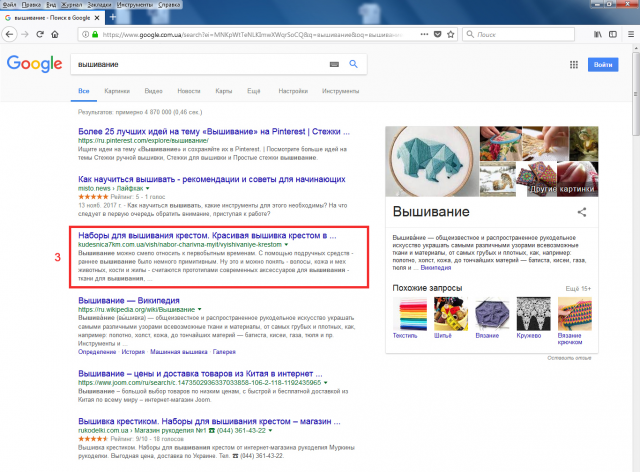Open the browser home page icon
Viewport: 640px width, 472px height.
click(55, 34)
